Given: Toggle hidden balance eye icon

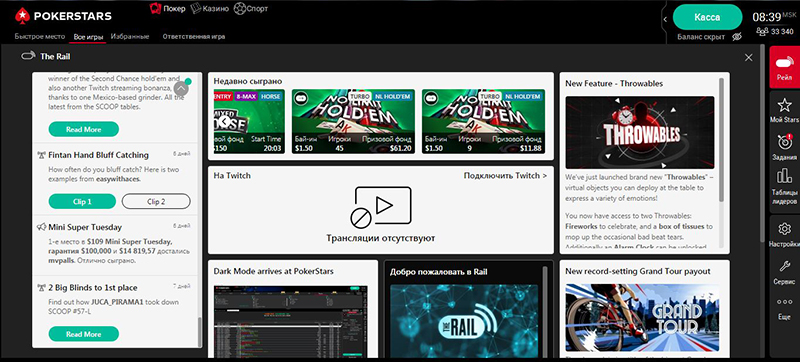Looking at the screenshot, I should [736, 37].
